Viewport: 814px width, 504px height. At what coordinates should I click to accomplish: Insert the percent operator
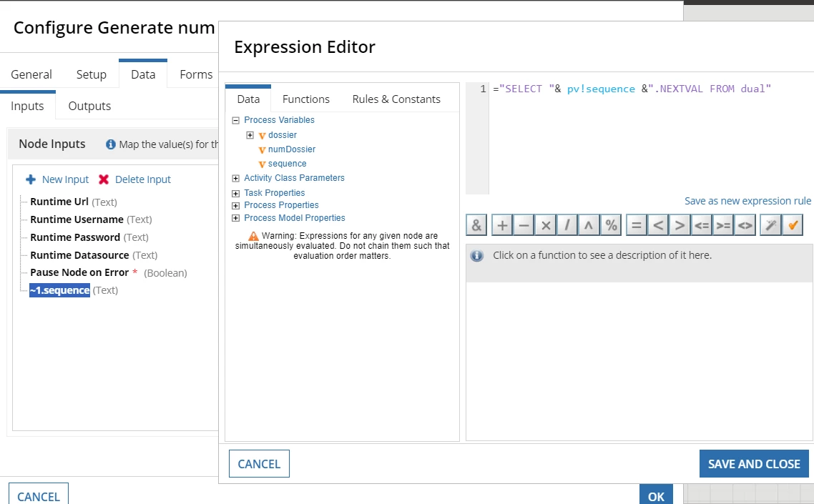point(611,225)
